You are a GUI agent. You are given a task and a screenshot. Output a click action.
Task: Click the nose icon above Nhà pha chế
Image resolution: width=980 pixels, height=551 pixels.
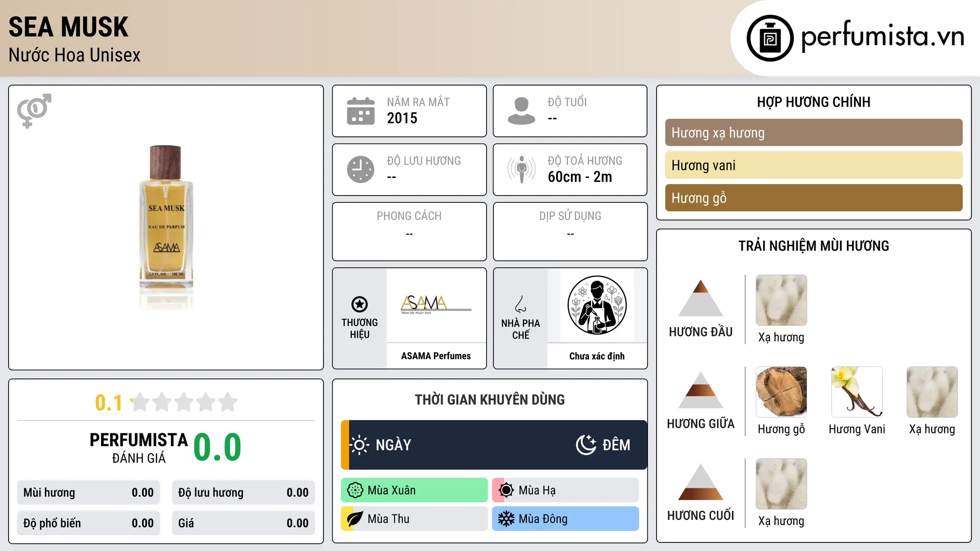(521, 304)
